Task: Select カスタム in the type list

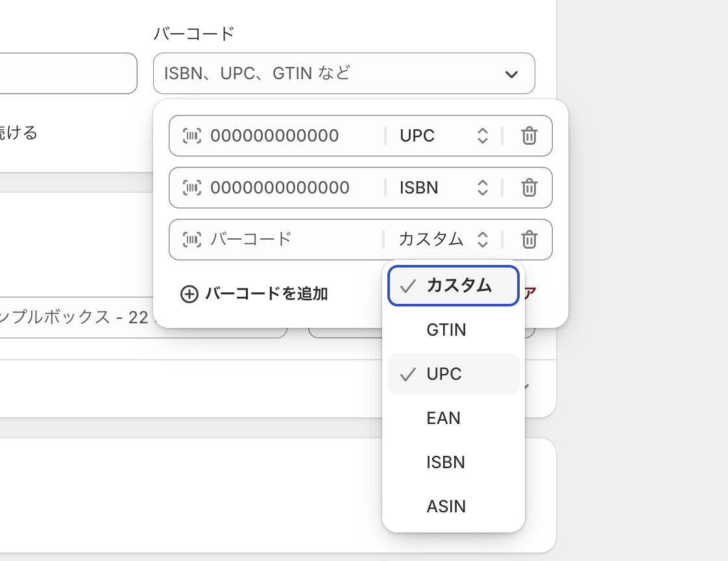Action: click(x=453, y=286)
